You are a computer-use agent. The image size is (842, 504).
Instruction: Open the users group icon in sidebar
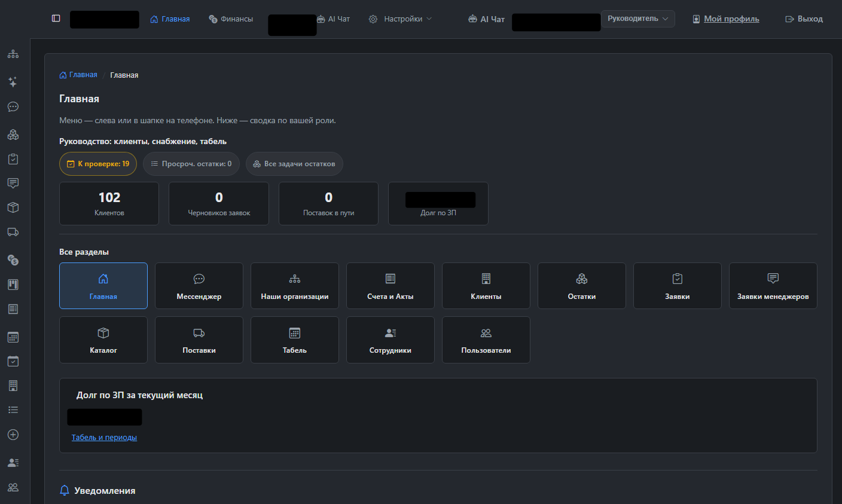tap(13, 487)
